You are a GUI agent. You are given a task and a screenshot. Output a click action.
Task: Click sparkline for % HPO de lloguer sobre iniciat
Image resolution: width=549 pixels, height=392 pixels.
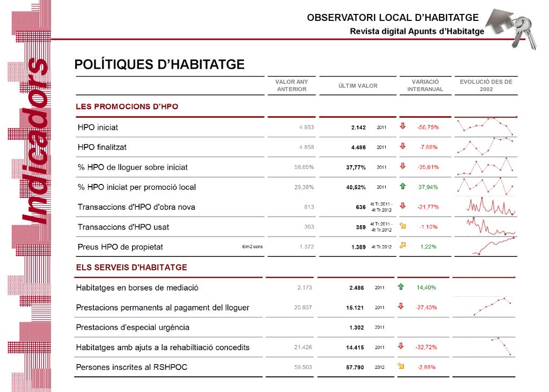486,166
